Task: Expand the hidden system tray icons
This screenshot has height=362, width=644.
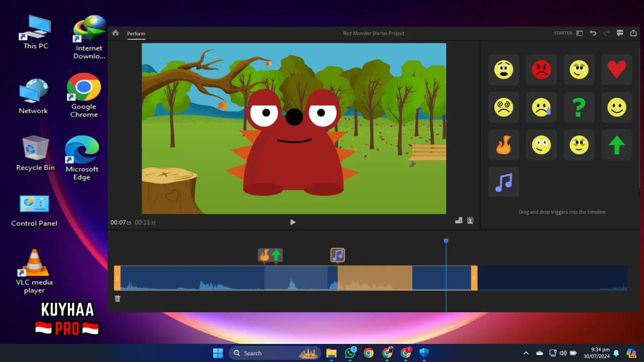Action: click(526, 353)
